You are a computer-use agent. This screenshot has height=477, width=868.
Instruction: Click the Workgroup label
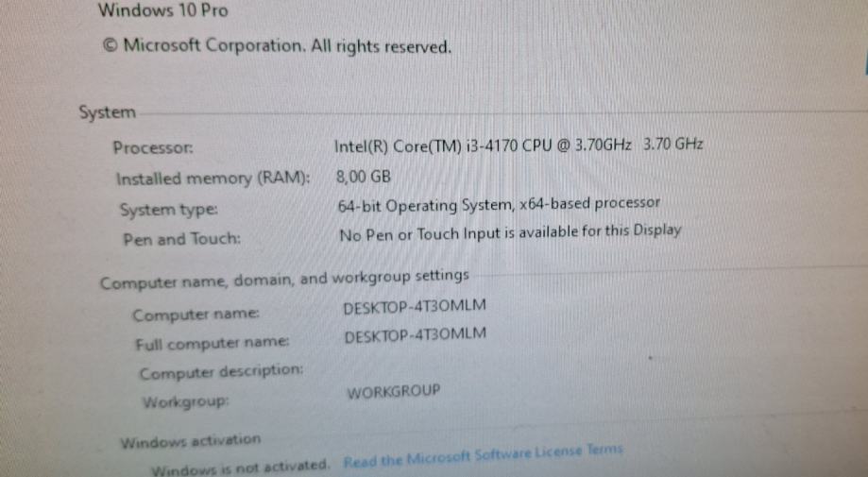[185, 401]
